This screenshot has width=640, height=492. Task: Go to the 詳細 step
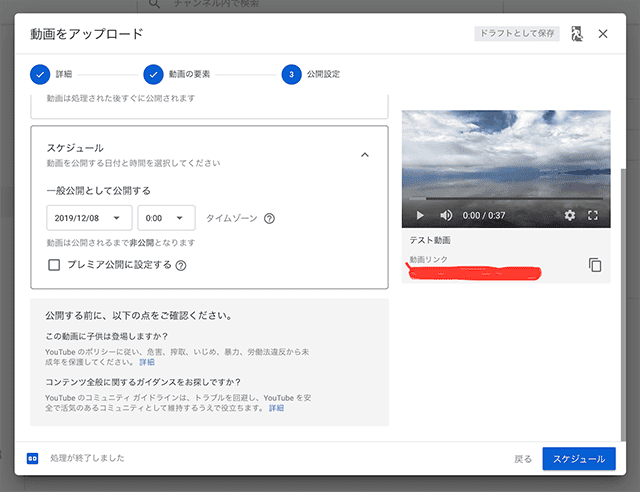pyautogui.click(x=52, y=74)
